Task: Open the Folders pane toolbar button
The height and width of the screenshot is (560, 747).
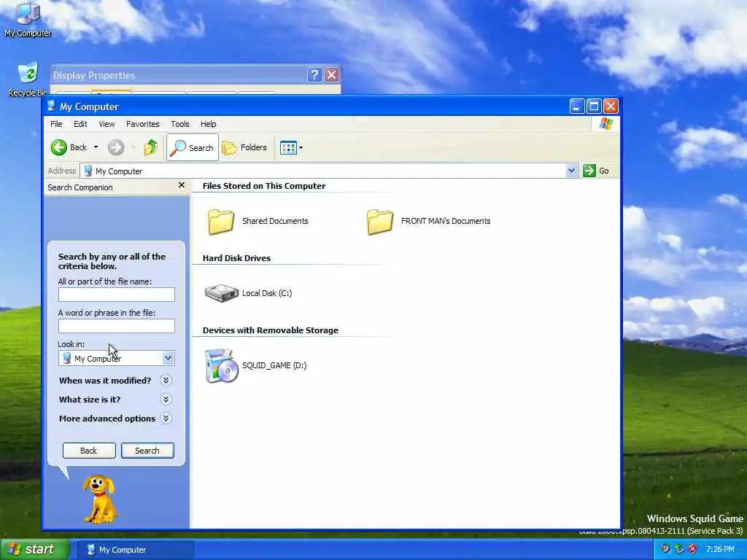Action: coord(245,147)
